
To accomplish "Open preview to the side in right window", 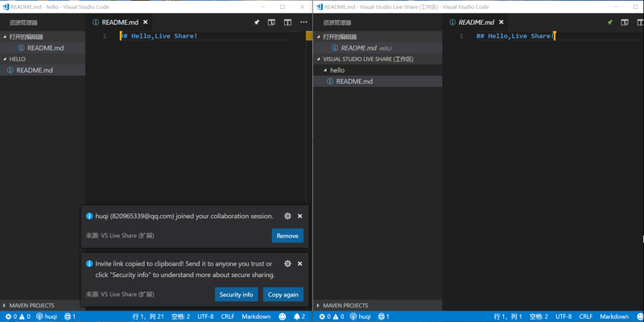I will 625,23.
